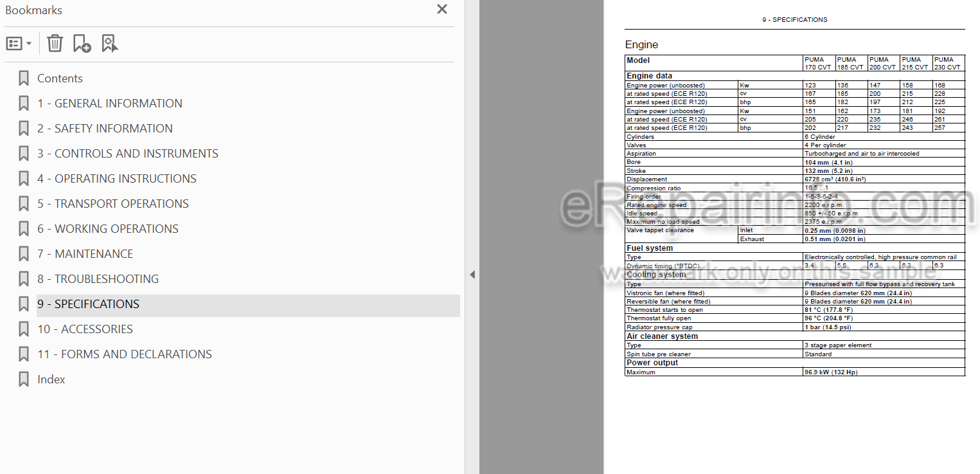
Task: Open 10 - ACCESSORIES bookmark
Action: 85,329
